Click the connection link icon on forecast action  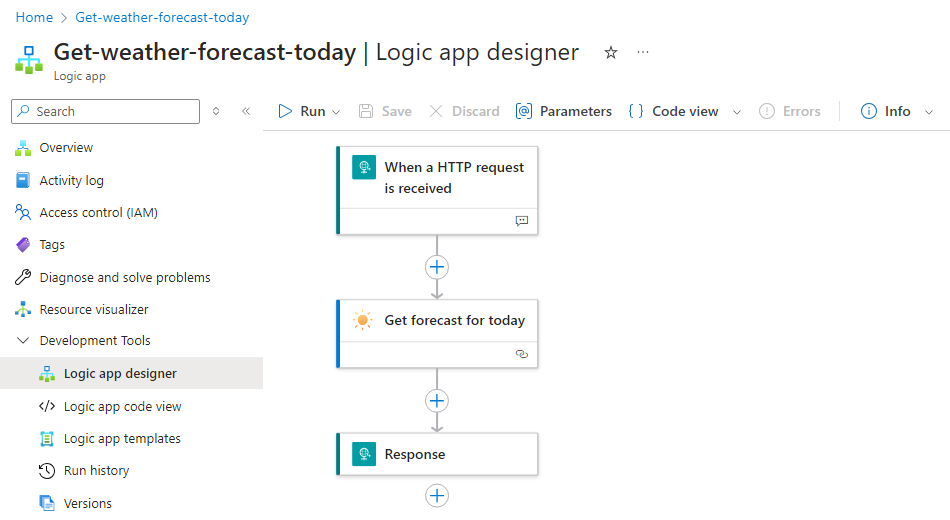coord(522,354)
